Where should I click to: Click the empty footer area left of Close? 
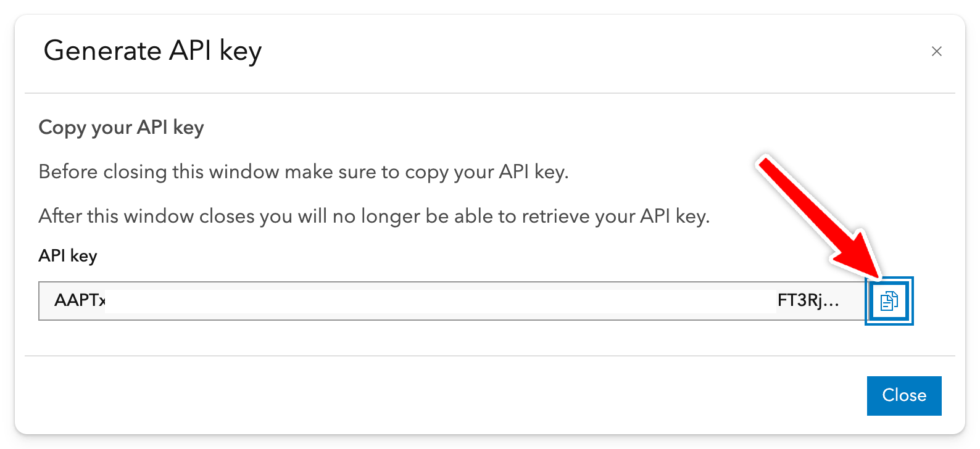point(432,395)
